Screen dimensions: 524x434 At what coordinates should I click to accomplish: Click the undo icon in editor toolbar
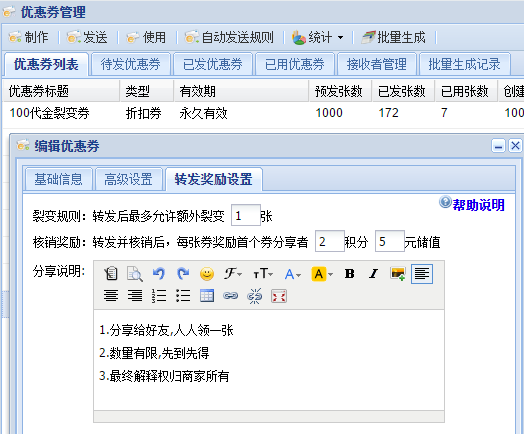(159, 274)
